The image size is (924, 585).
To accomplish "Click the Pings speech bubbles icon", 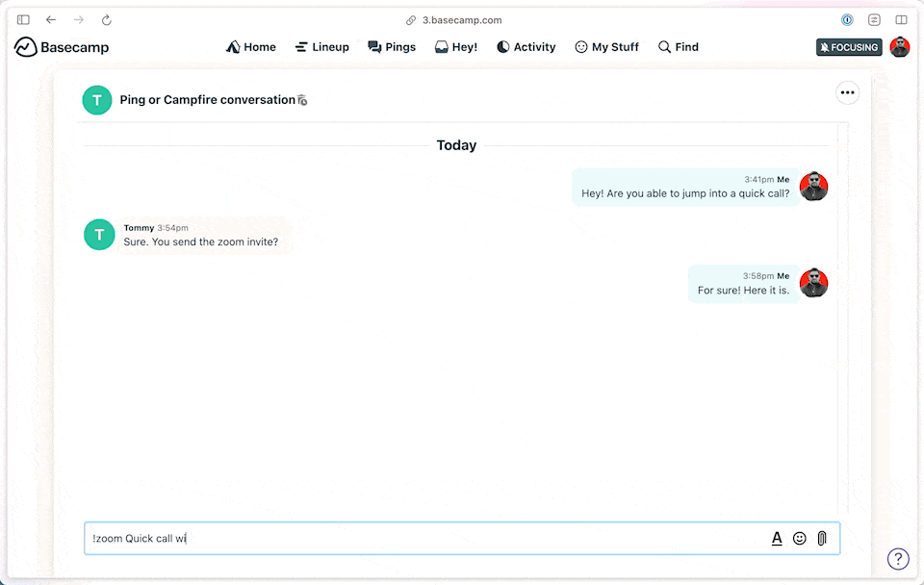I will tap(372, 46).
